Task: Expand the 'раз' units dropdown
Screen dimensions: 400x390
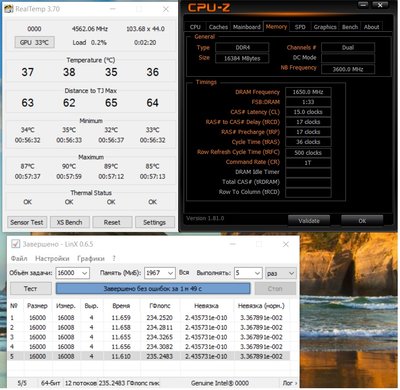Action: pyautogui.click(x=281, y=273)
